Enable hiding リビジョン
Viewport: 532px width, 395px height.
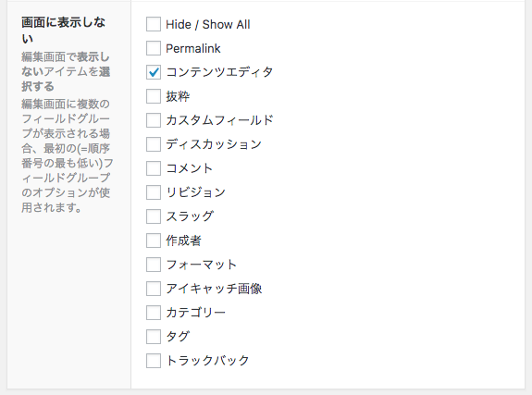[154, 192]
